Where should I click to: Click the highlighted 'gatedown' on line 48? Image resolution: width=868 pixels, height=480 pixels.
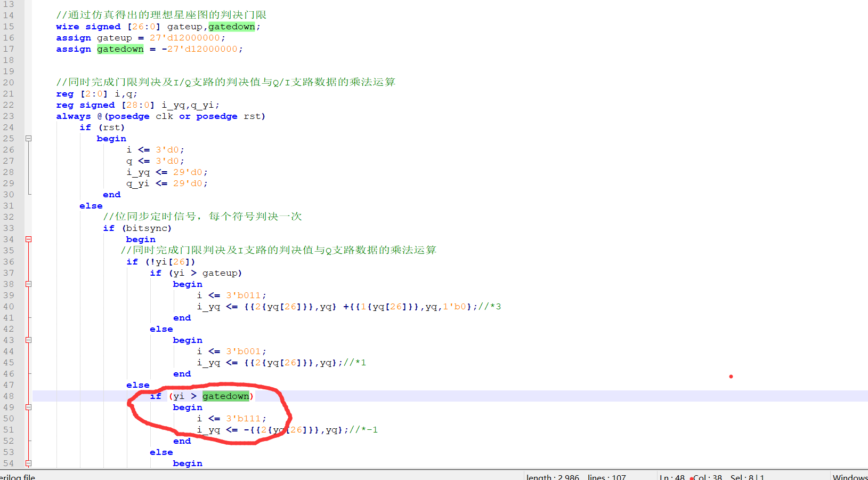point(225,396)
